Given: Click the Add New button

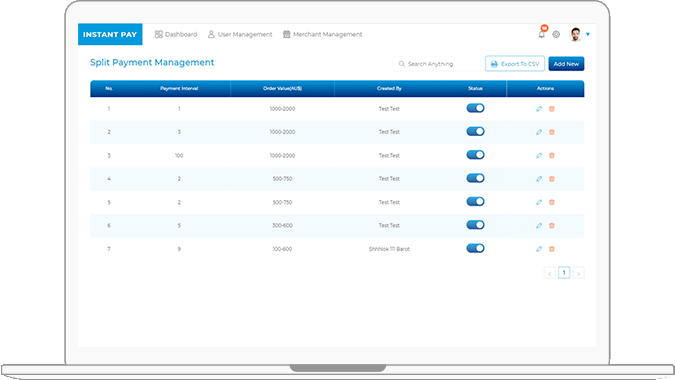Looking at the screenshot, I should 566,64.
